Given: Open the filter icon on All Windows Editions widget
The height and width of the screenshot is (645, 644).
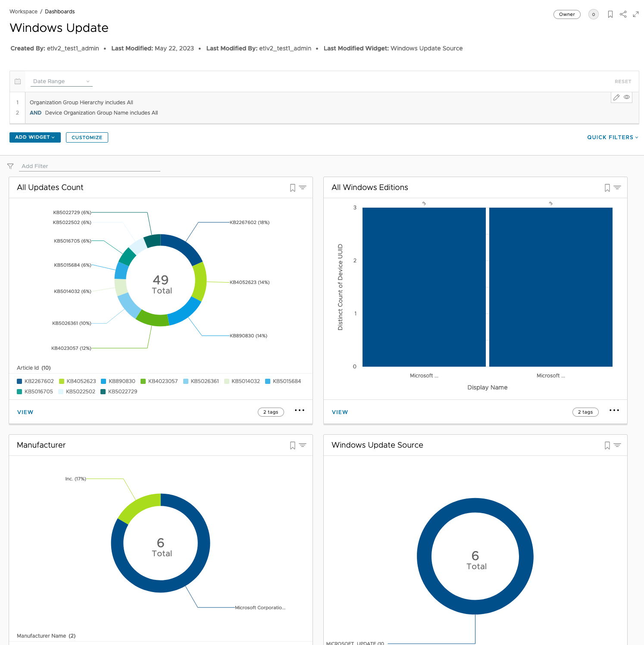Looking at the screenshot, I should [x=616, y=187].
